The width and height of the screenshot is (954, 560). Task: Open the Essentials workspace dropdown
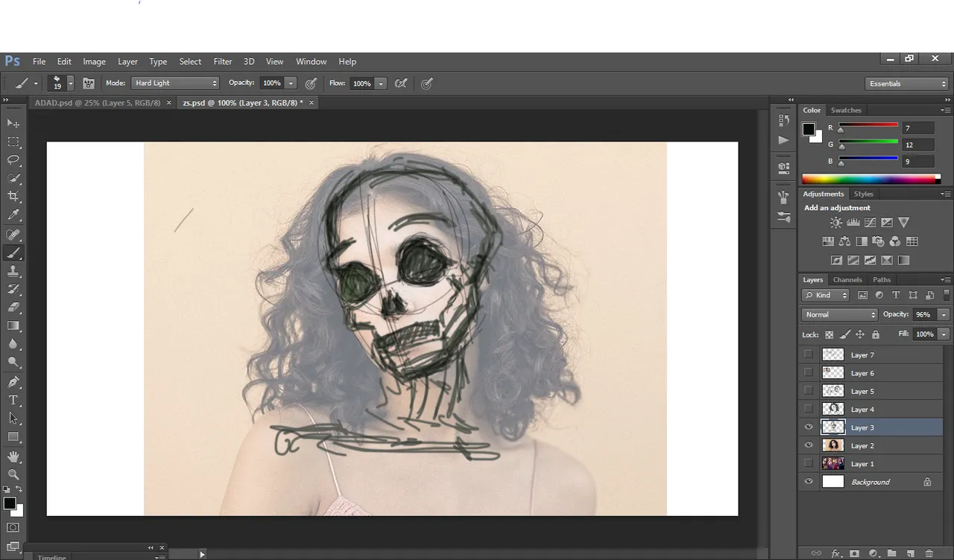click(x=907, y=83)
